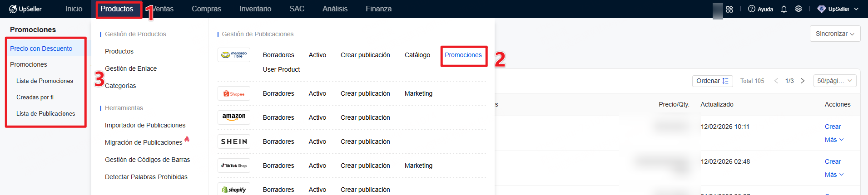Viewport: 868px width, 195px height.
Task: Click the Mercado Libre marketplace logo
Action: [x=233, y=55]
